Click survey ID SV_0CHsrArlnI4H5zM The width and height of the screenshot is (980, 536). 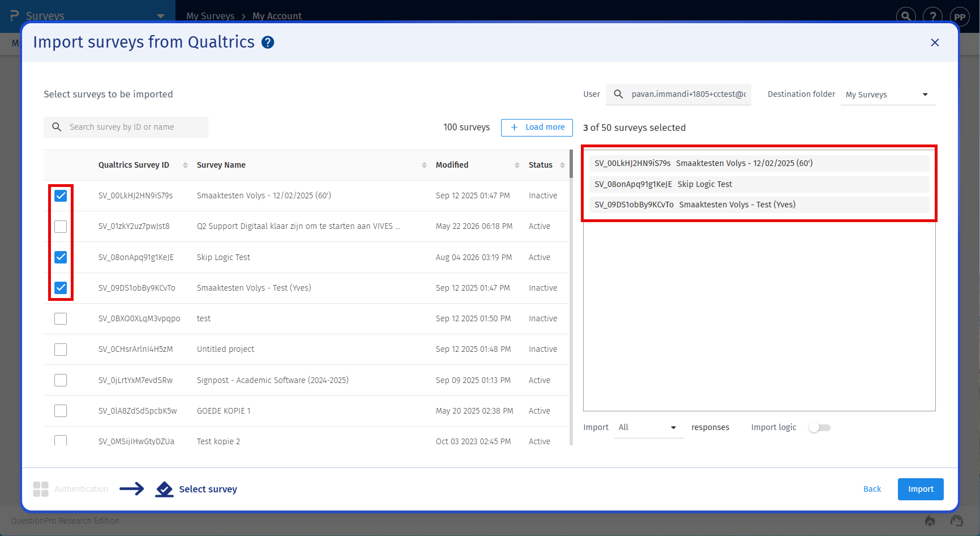[x=135, y=349]
